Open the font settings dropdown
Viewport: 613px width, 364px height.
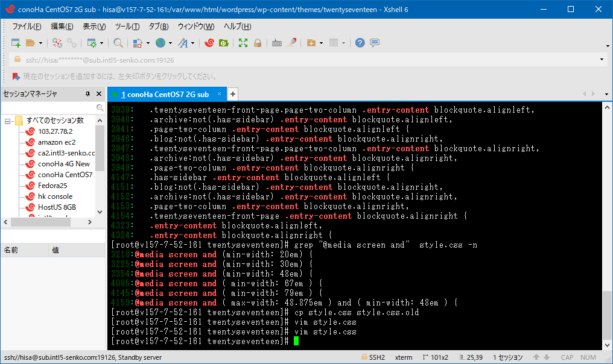coord(194,43)
